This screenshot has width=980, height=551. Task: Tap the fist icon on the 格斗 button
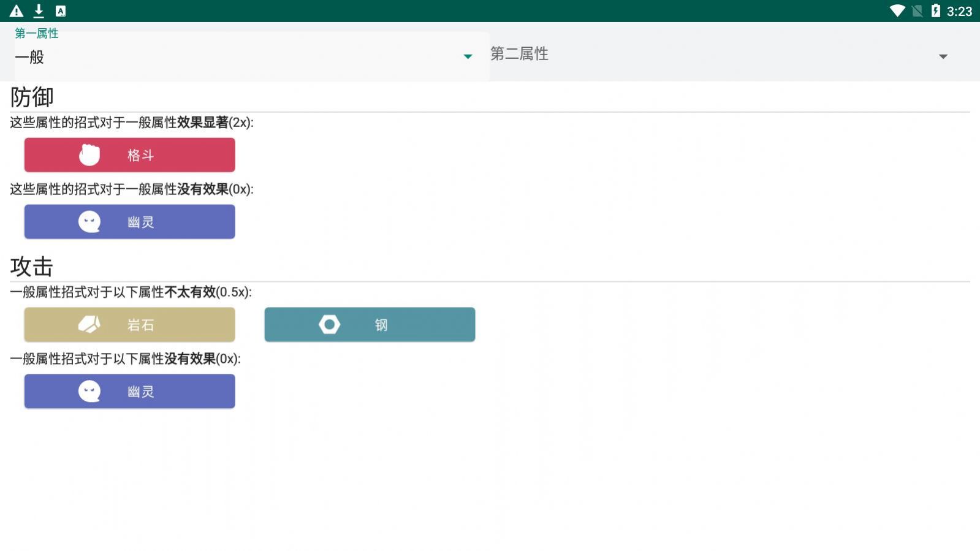pos(89,155)
